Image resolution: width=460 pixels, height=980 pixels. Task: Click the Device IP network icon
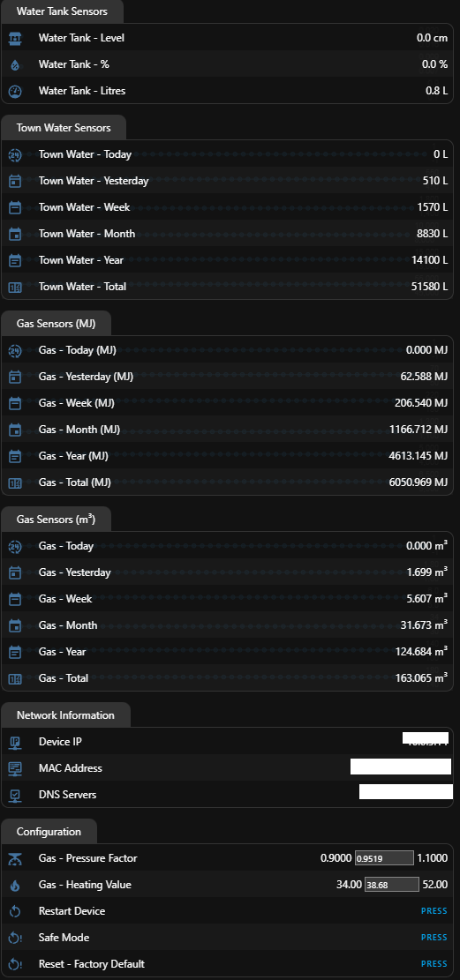click(15, 742)
